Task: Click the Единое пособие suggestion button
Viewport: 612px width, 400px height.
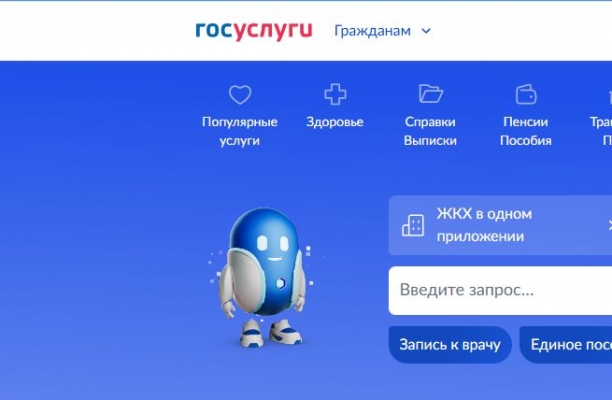Action: tap(566, 345)
